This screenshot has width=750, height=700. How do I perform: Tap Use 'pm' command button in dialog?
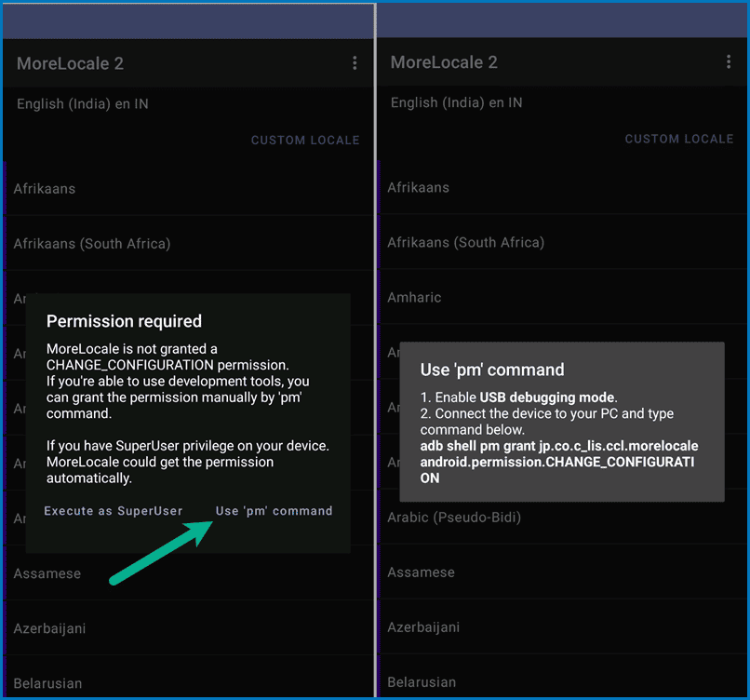click(274, 511)
